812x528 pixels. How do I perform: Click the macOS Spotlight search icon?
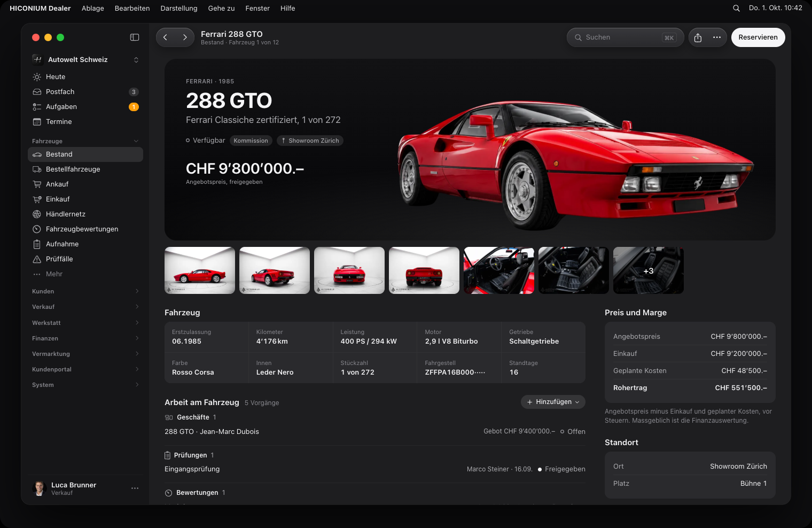[x=736, y=8]
